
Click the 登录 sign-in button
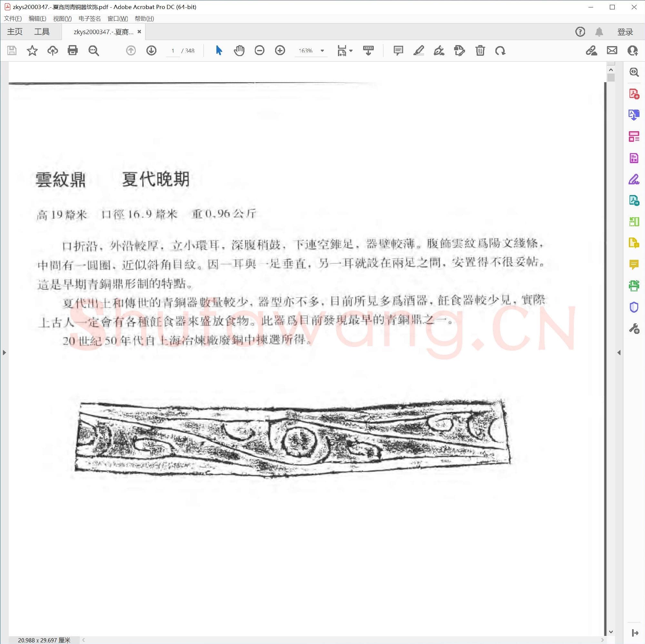pyautogui.click(x=625, y=32)
